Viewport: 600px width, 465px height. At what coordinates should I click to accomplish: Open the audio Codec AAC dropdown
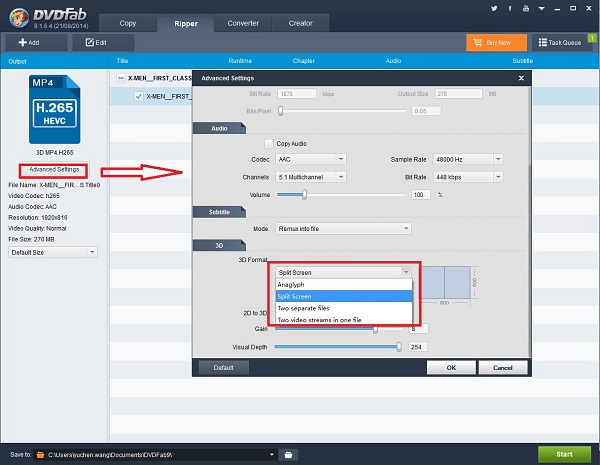point(311,159)
